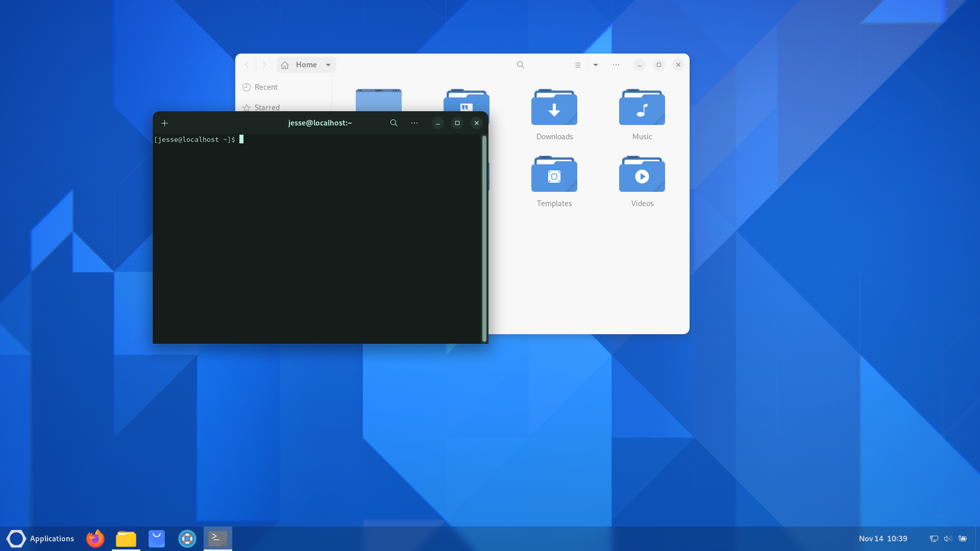Switch to Terminal in the panel

tap(218, 539)
